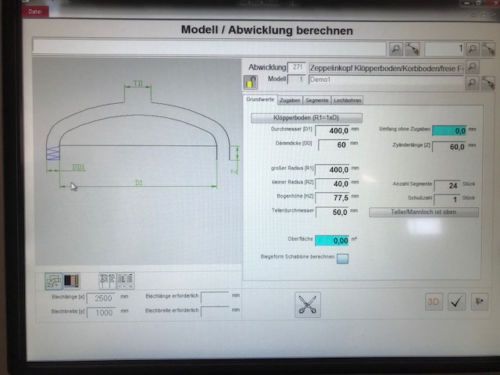This screenshot has height=375, width=500.
Task: Open the Zugaben tab
Action: 290,100
